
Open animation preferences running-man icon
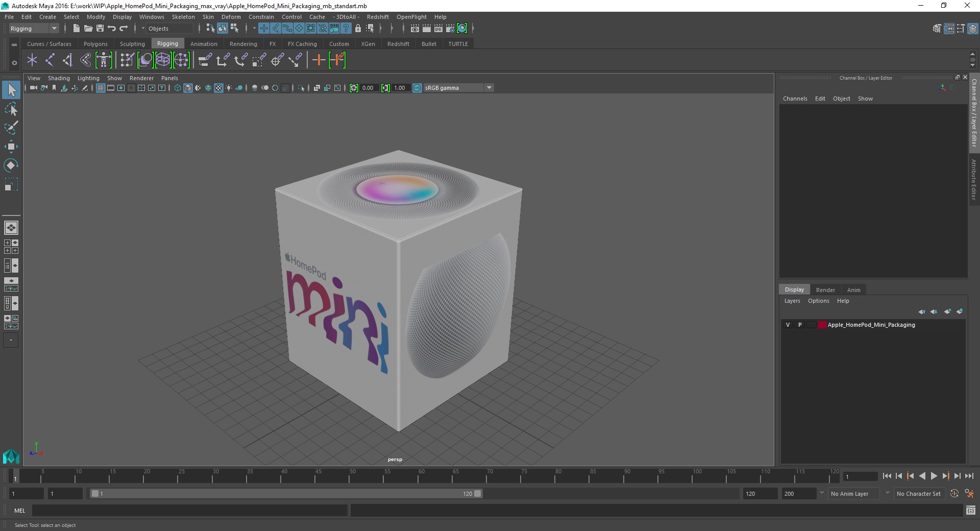point(969,494)
